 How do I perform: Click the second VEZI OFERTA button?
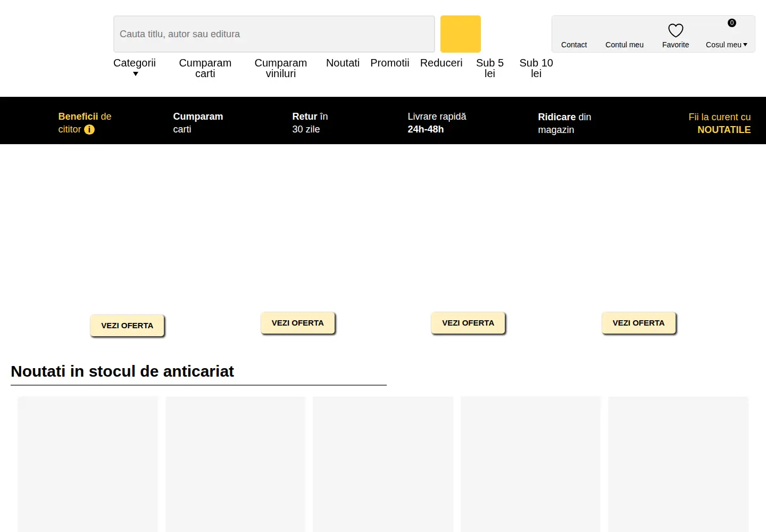[x=298, y=323]
